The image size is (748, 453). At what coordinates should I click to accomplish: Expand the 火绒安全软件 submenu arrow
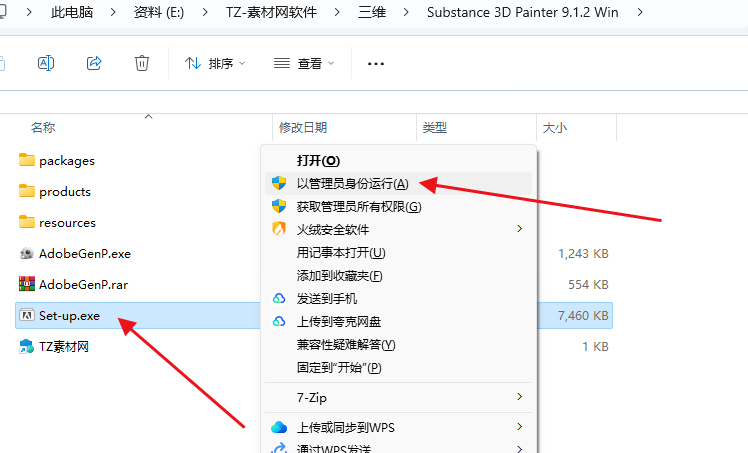click(x=519, y=229)
